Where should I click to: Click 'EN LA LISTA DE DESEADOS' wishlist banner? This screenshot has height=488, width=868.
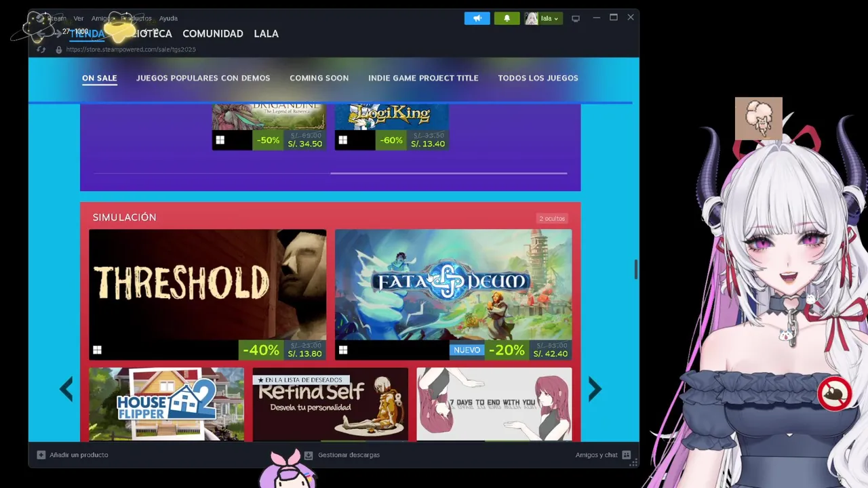point(301,380)
